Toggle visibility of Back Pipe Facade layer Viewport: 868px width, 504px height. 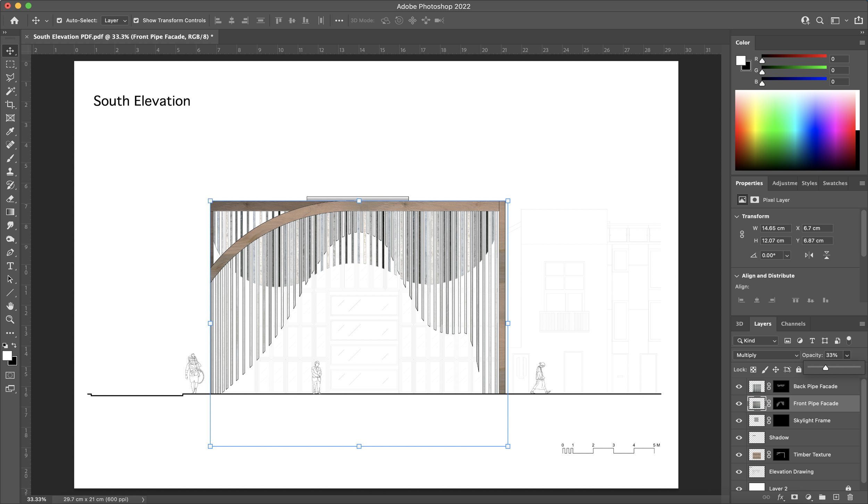(739, 386)
